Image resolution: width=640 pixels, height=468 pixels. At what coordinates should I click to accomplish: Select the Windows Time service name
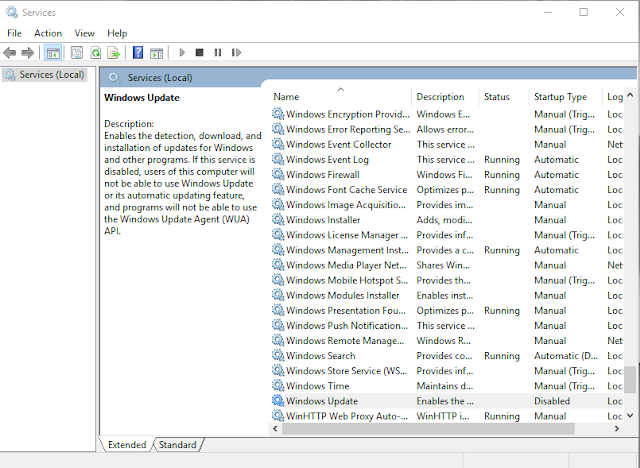[x=318, y=386]
